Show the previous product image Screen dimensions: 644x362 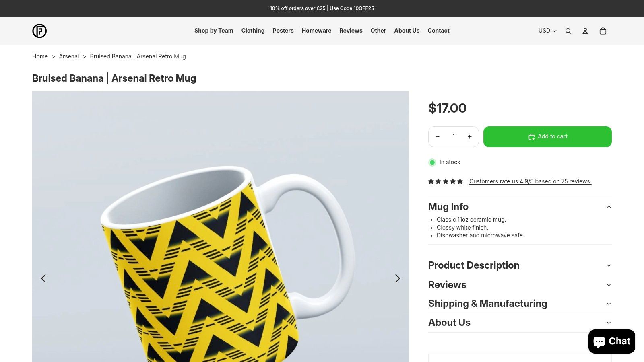tap(43, 278)
